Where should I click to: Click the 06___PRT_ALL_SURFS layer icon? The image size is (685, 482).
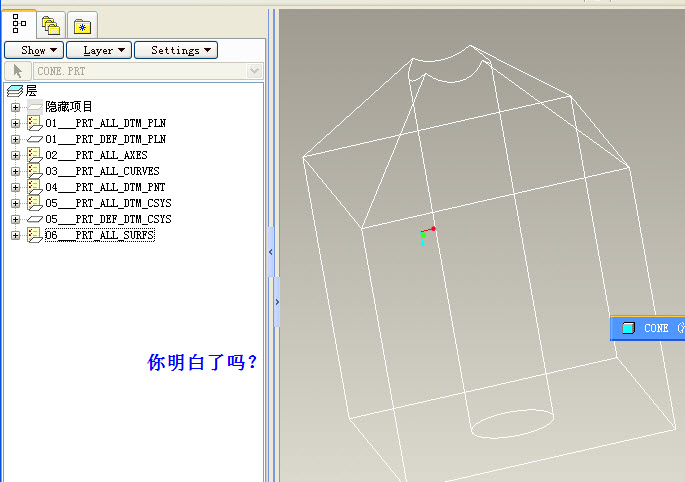click(x=35, y=236)
